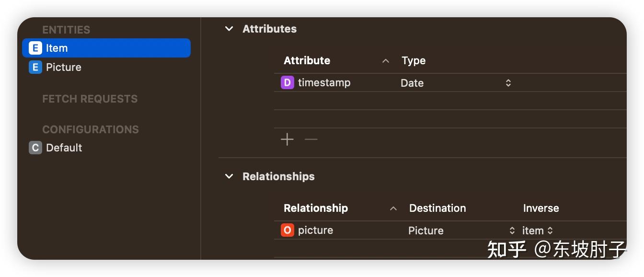Collapse the Relationships section
This screenshot has height=277, width=644.
[x=229, y=176]
